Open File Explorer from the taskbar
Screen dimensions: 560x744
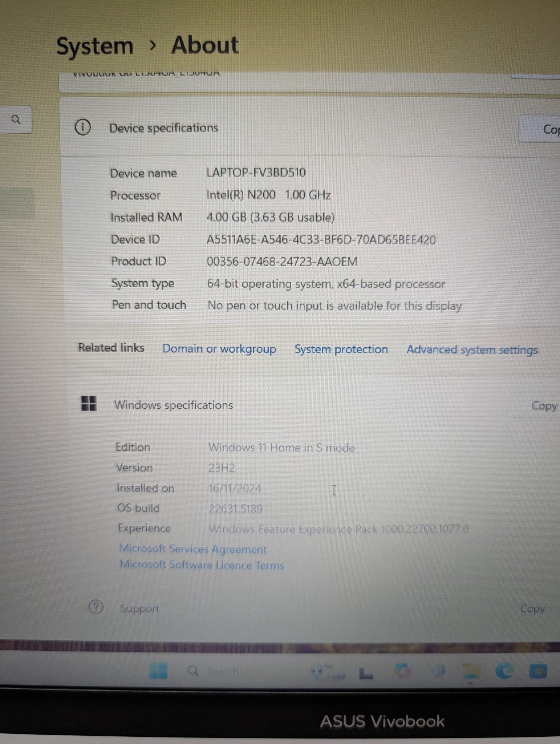pos(471,671)
